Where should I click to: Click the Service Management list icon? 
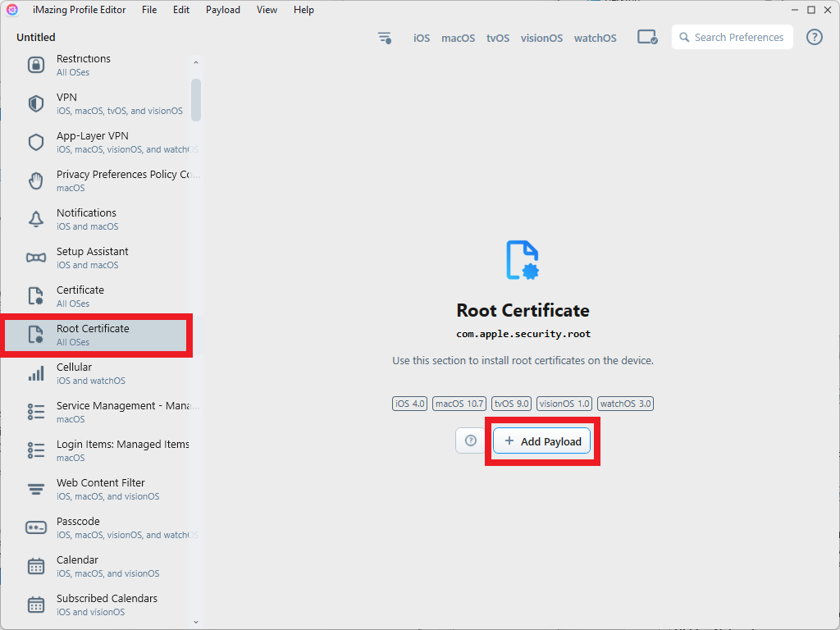click(x=36, y=412)
